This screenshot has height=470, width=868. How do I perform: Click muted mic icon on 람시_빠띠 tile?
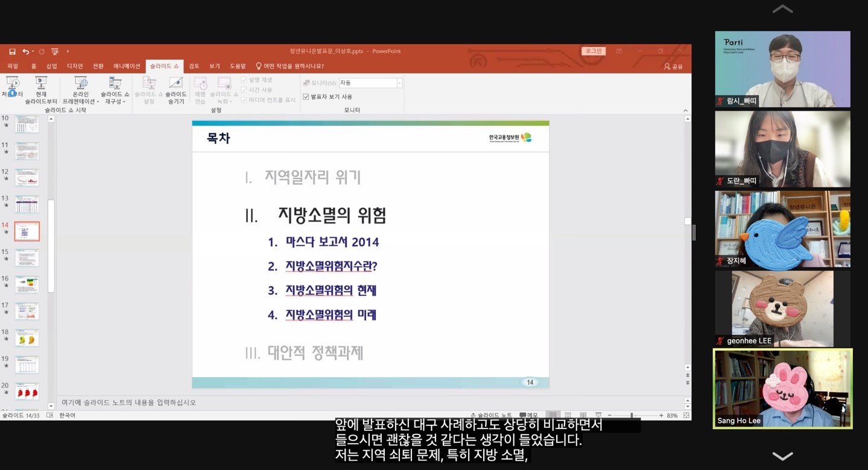click(720, 101)
